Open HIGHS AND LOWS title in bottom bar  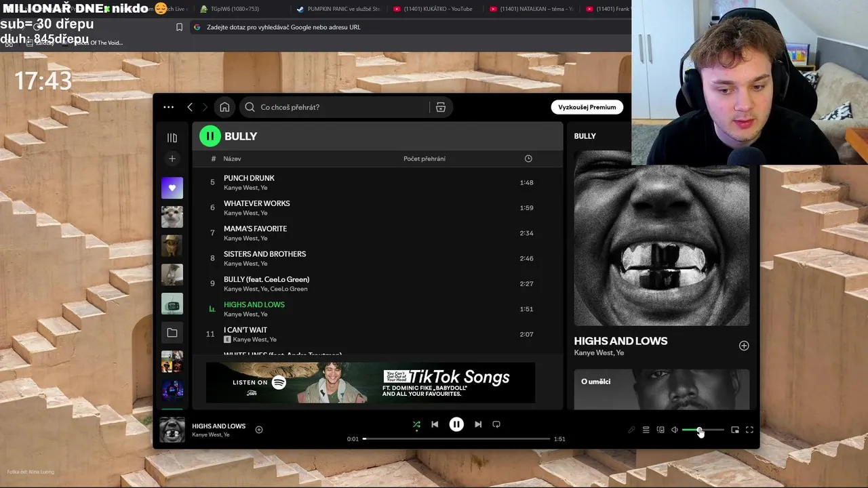[x=218, y=426]
